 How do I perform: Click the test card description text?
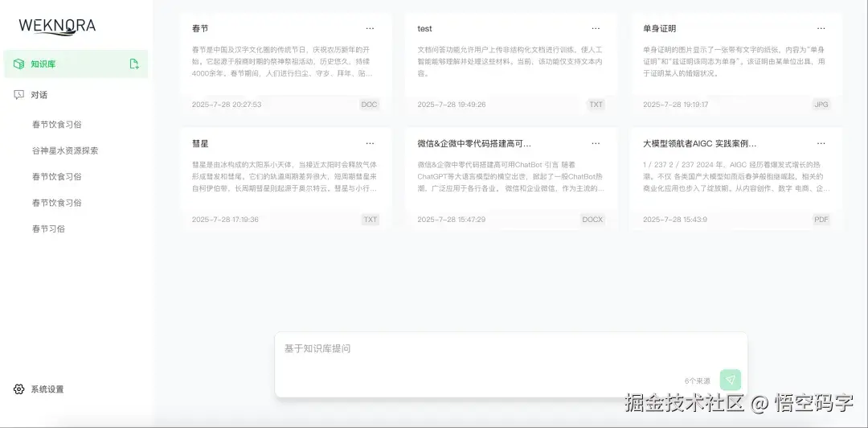pyautogui.click(x=510, y=61)
